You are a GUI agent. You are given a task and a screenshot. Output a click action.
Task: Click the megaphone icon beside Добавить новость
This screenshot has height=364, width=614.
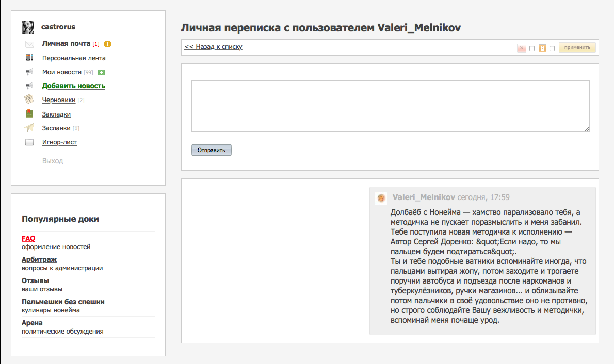click(29, 86)
